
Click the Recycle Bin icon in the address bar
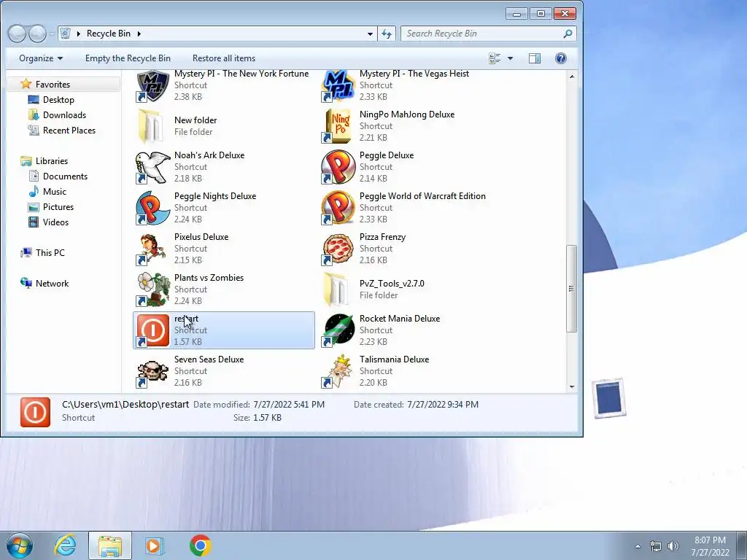65,34
